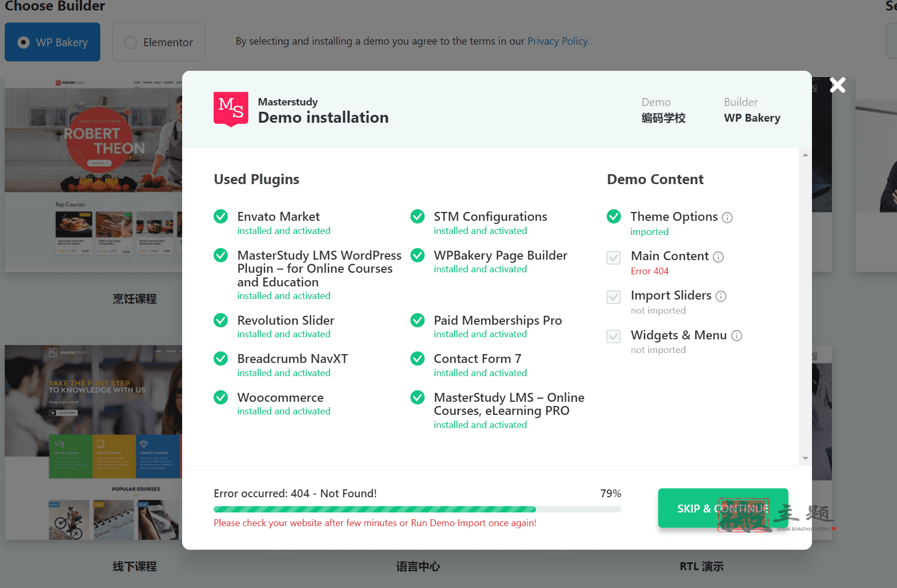Click the Main Content info icon

[x=719, y=256]
